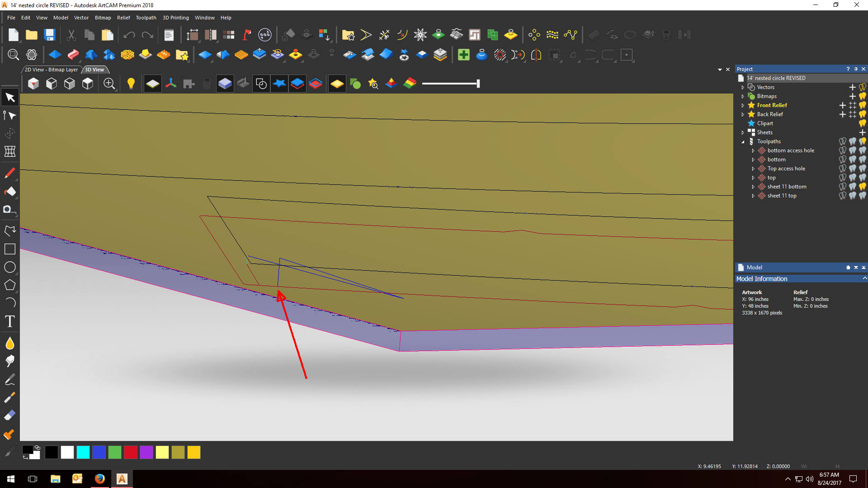This screenshot has height=488, width=868.
Task: Switch to the 2D View - Bitmap Layer tab
Action: point(51,69)
